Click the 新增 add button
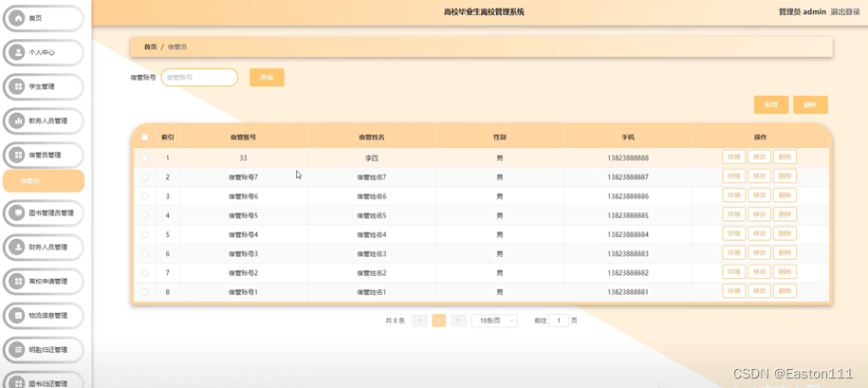Viewport: 868px width, 388px height. (x=771, y=104)
